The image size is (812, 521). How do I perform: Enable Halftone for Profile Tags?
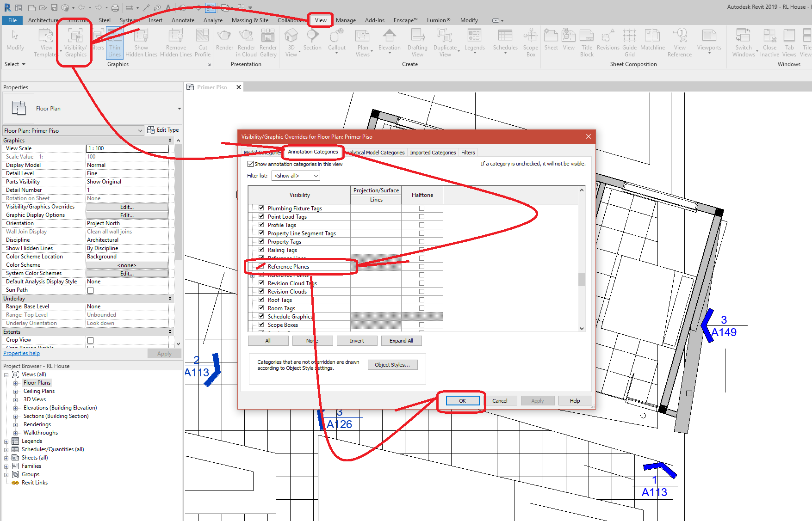click(x=421, y=225)
